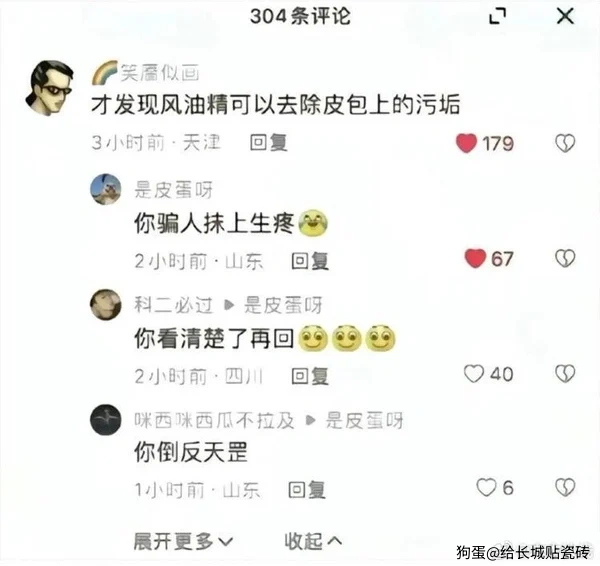Like the 你倒反天罡 comment
The height and width of the screenshot is (566, 600).
click(486, 487)
